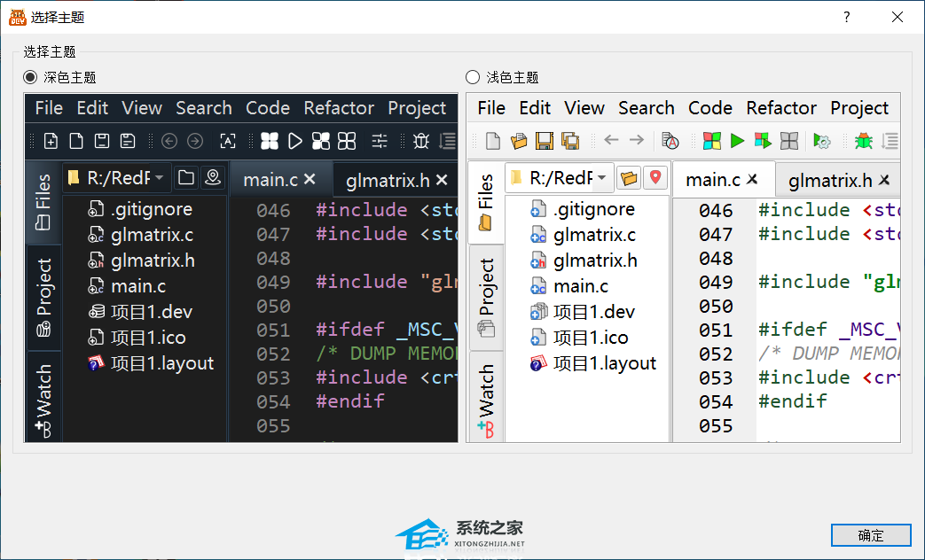This screenshot has width=925, height=560.
Task: Click debug bug icon in dark theme preview
Action: (421, 141)
